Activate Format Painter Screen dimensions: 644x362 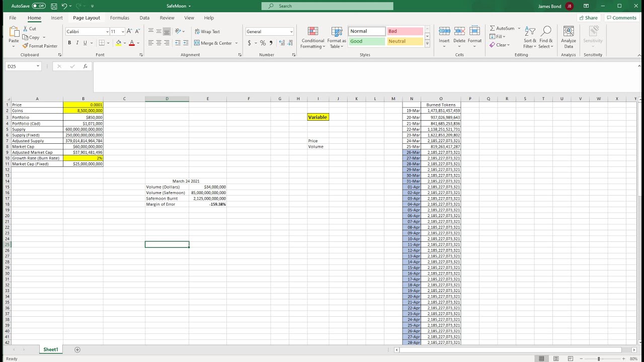pos(40,46)
